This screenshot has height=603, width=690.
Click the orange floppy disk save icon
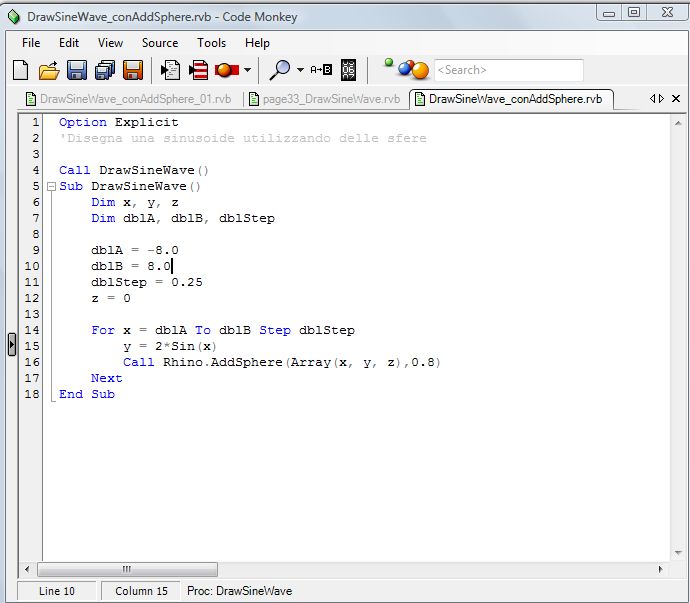(x=132, y=70)
